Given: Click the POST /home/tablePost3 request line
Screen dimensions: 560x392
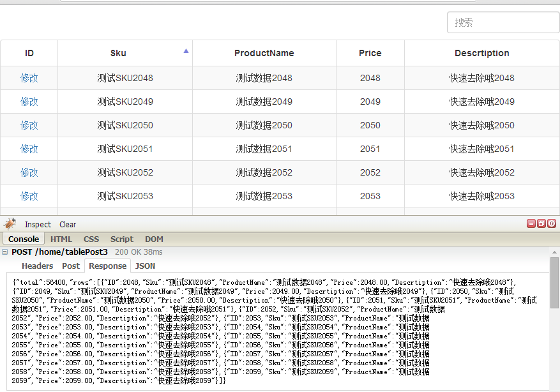Looking at the screenshot, I should 59,252.
